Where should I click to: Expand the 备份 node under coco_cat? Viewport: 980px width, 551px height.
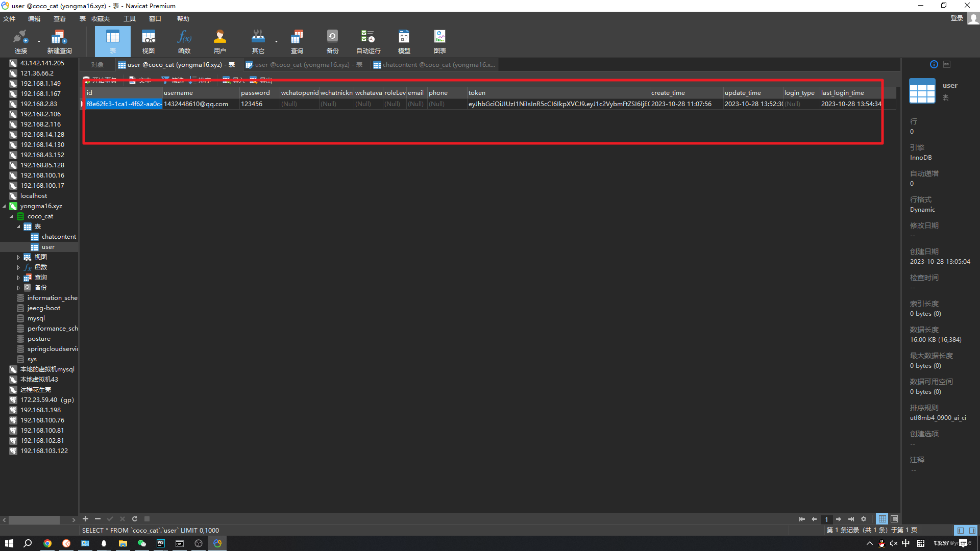coord(18,288)
